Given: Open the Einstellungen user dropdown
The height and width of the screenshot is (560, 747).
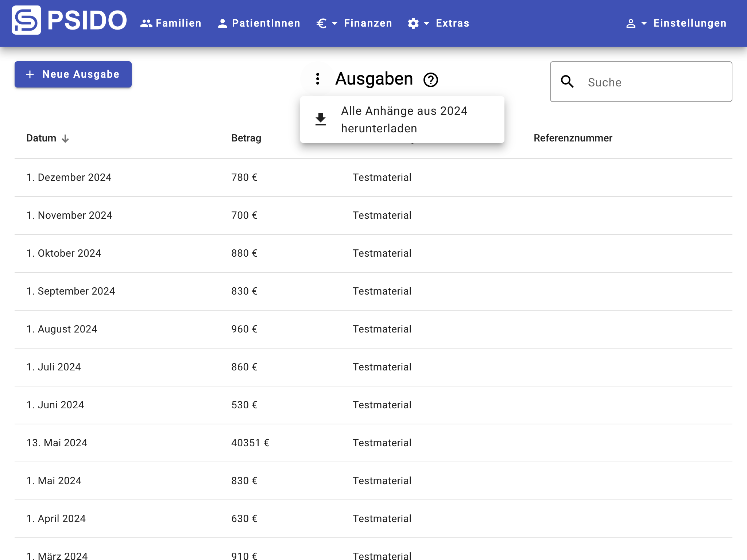Looking at the screenshot, I should 676,23.
